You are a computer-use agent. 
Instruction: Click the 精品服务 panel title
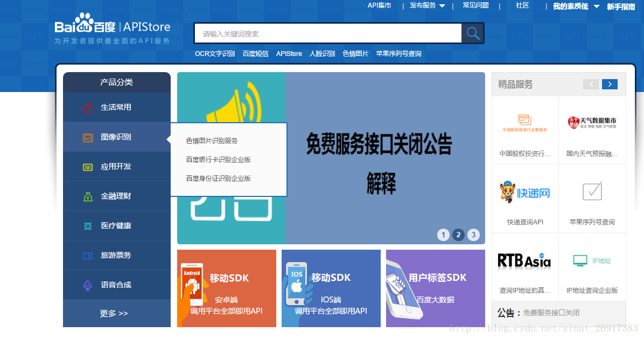point(515,84)
